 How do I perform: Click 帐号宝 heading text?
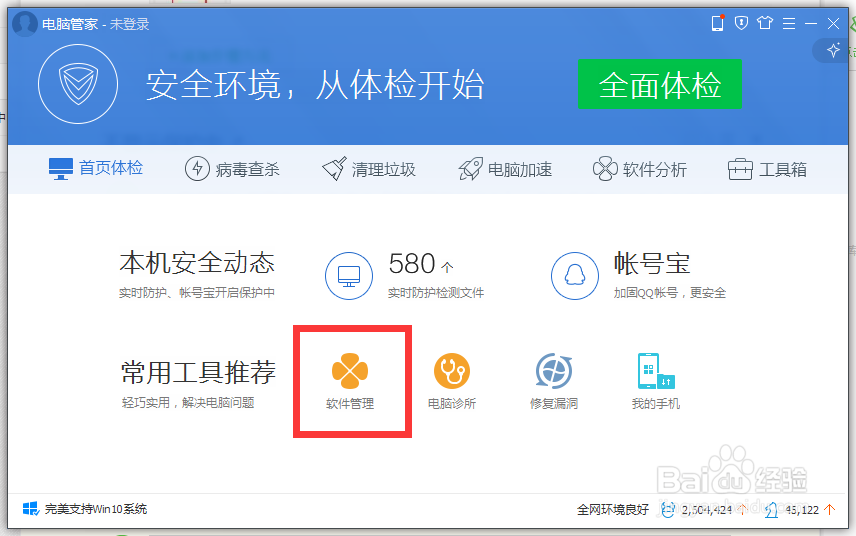(652, 264)
